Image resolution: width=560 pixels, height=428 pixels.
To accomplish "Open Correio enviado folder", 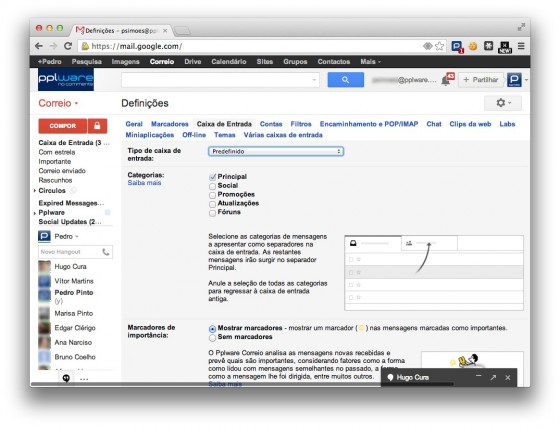I will tap(62, 171).
